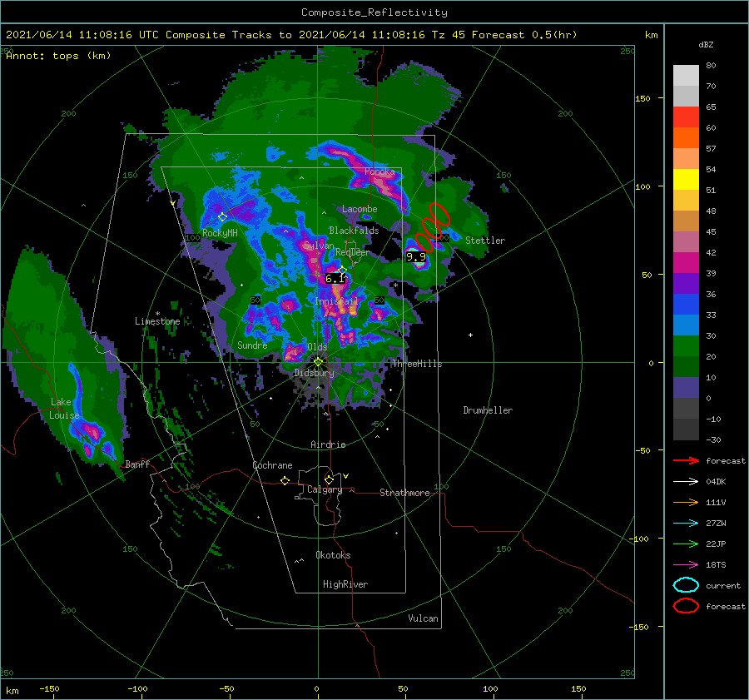Click the Sundre city label
Viewport: 749px width, 700px height.
(252, 345)
